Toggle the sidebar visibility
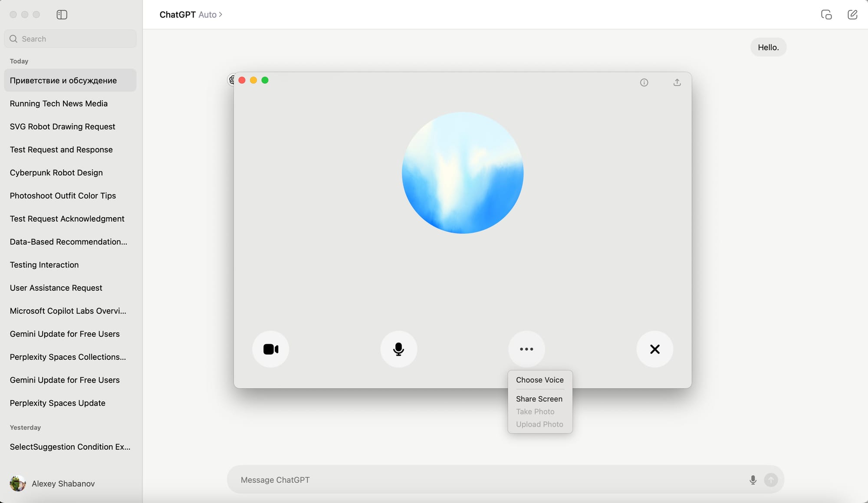The height and width of the screenshot is (503, 868). pos(62,14)
